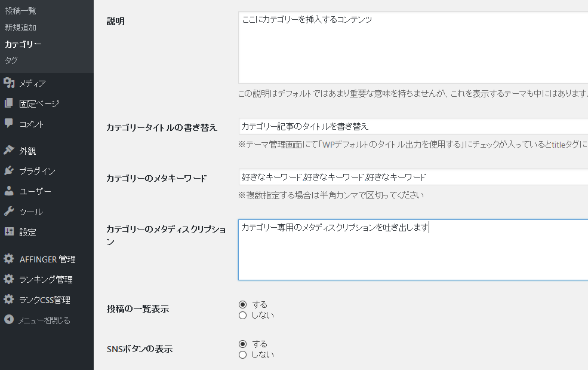Screen dimensions: 588x370
Task: Click the 説明 field label
Action: point(115,21)
